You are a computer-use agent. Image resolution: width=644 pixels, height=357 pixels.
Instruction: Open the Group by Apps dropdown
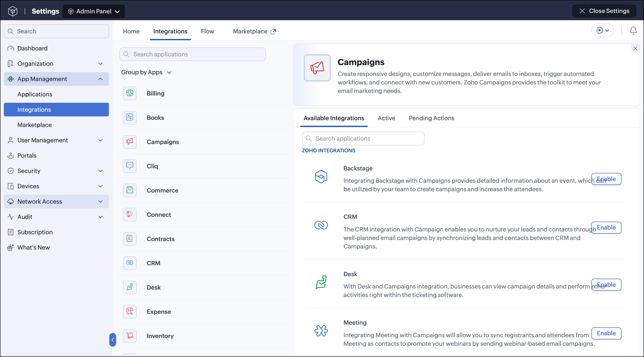(x=146, y=72)
